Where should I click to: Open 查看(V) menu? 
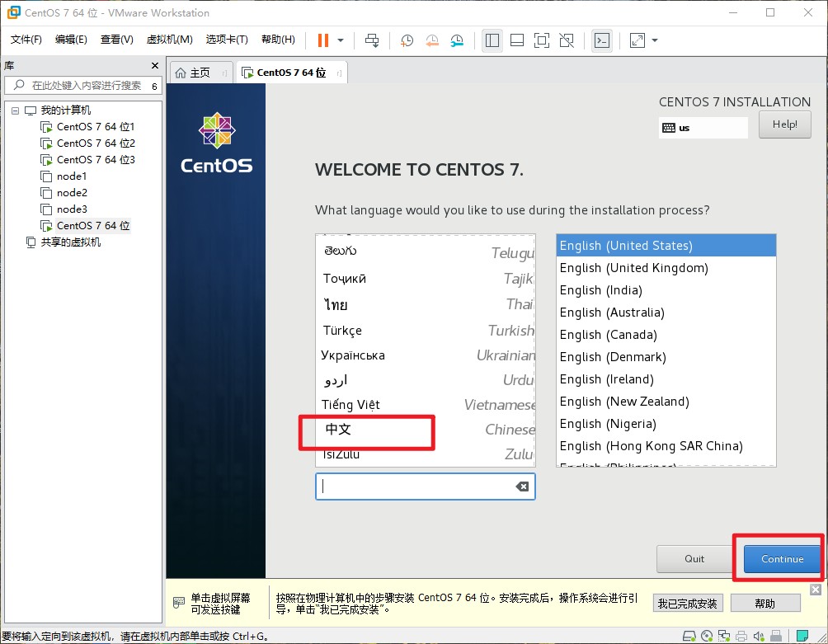[x=117, y=40]
